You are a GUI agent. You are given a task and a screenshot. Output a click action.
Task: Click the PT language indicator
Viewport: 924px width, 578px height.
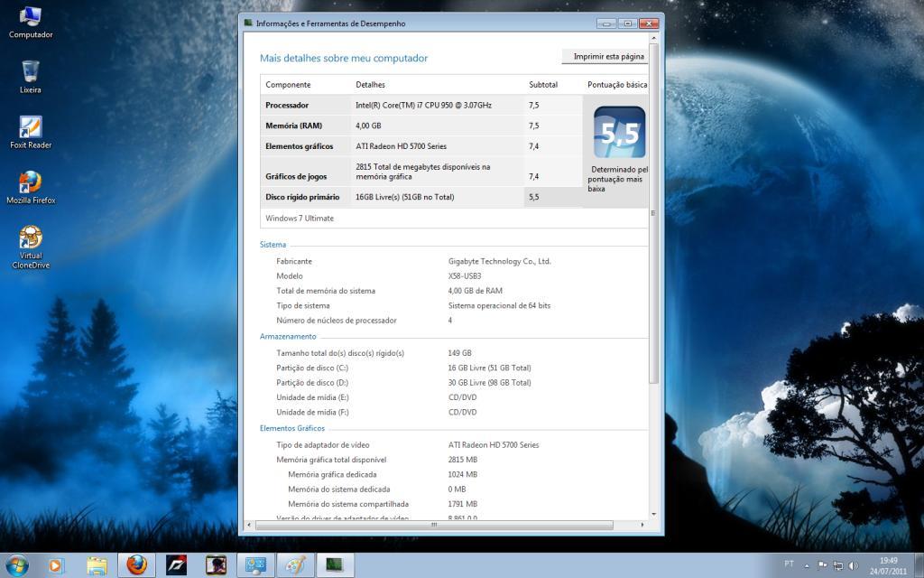(789, 564)
